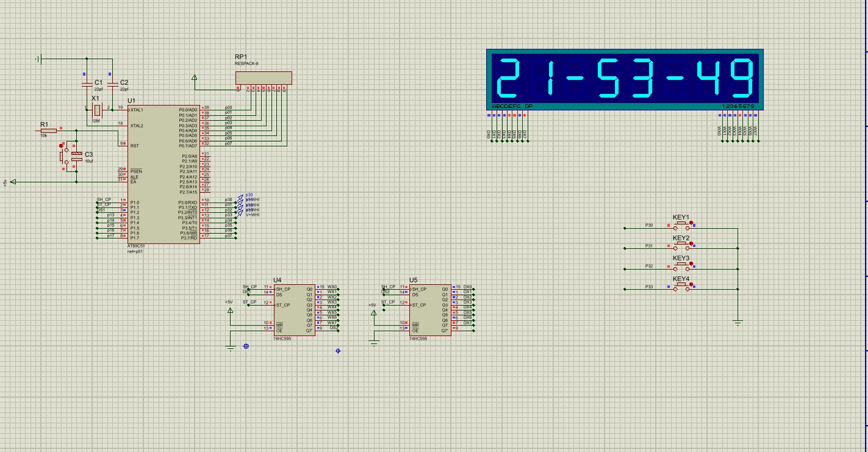Click the p07 net label at pin 32
The height and width of the screenshot is (452, 868).
click(x=228, y=143)
